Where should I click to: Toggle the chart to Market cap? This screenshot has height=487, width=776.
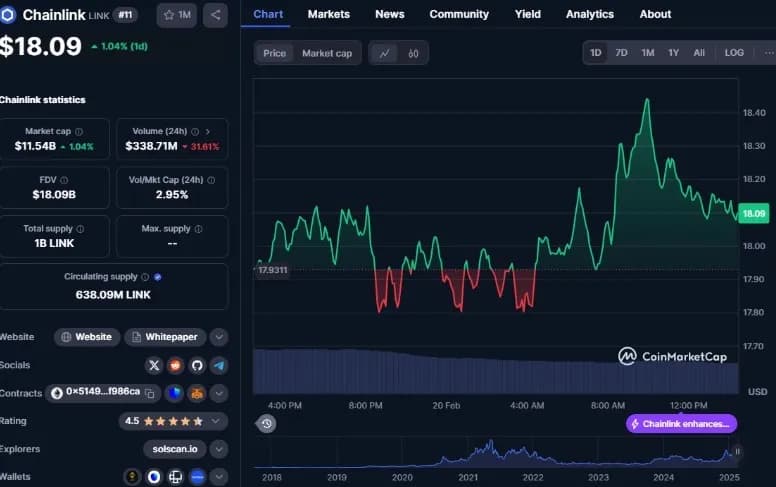click(327, 53)
